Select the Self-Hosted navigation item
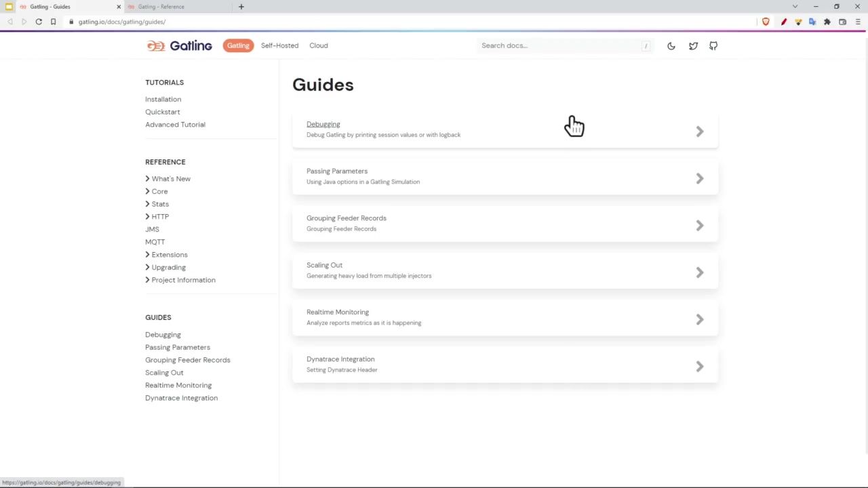 279,45
